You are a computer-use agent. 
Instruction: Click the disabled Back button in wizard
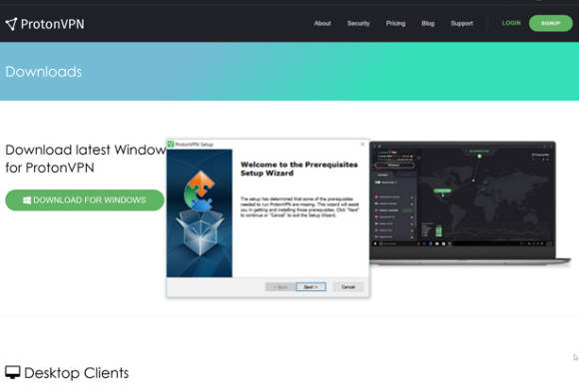coord(281,287)
